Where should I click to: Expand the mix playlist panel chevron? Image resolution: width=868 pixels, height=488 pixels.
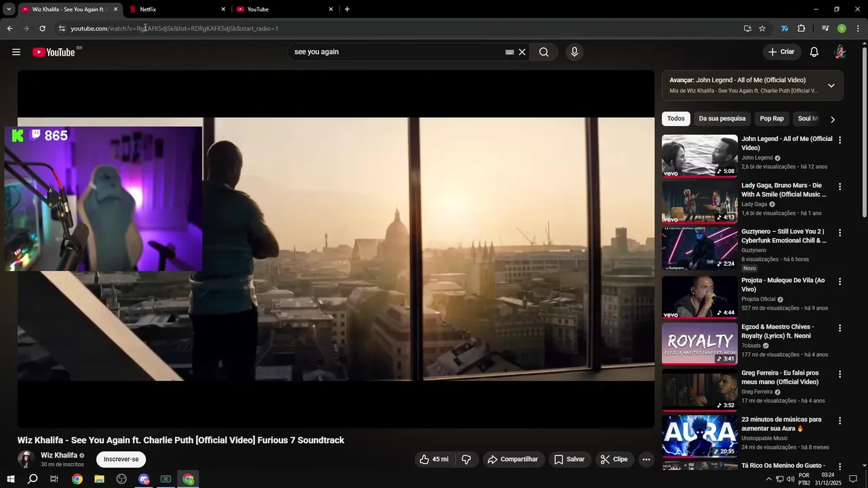coord(831,85)
